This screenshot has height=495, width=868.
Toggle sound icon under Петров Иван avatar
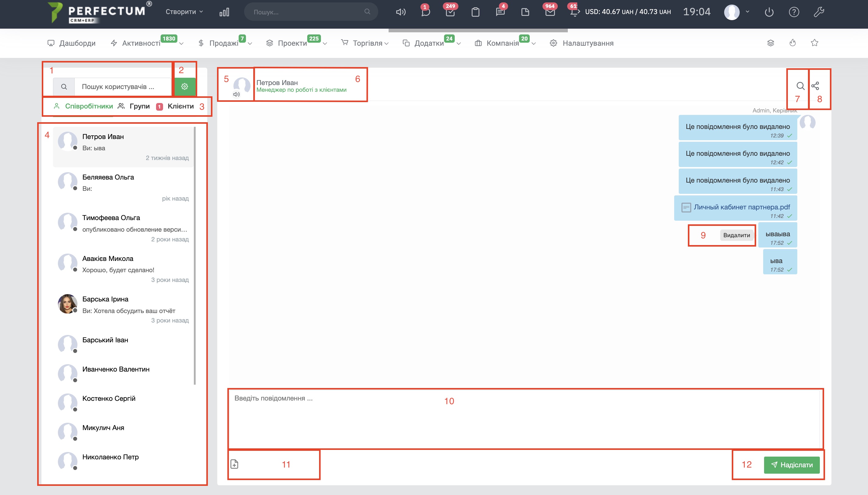[237, 94]
